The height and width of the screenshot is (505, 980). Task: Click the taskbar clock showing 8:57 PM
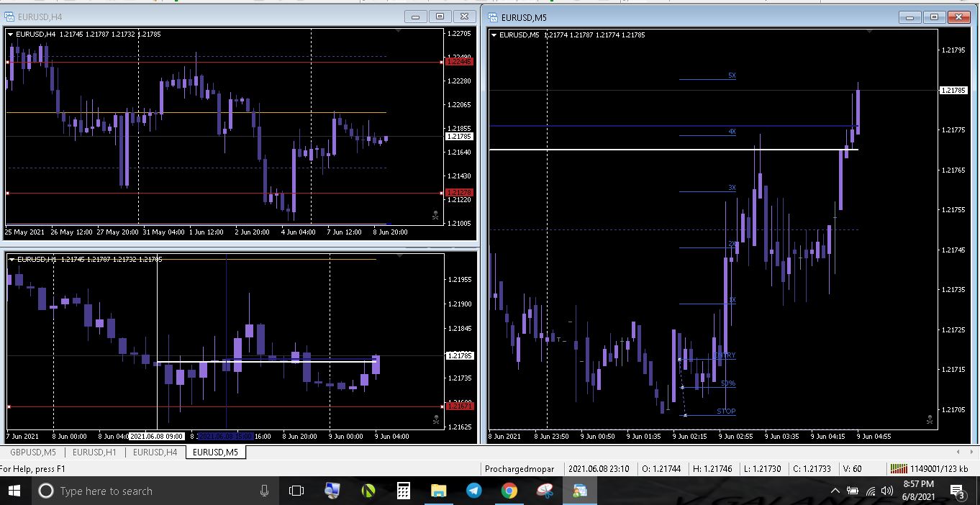(917, 491)
